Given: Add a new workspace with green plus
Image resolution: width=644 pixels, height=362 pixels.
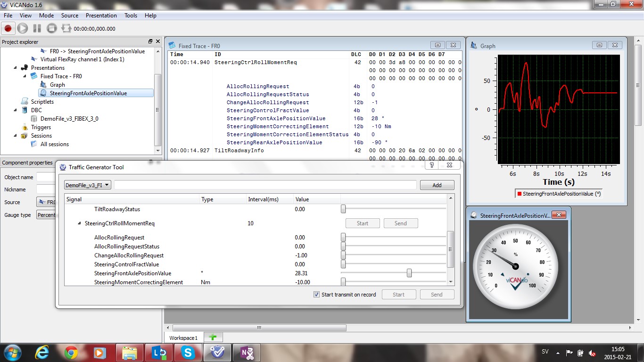Looking at the screenshot, I should (x=213, y=337).
